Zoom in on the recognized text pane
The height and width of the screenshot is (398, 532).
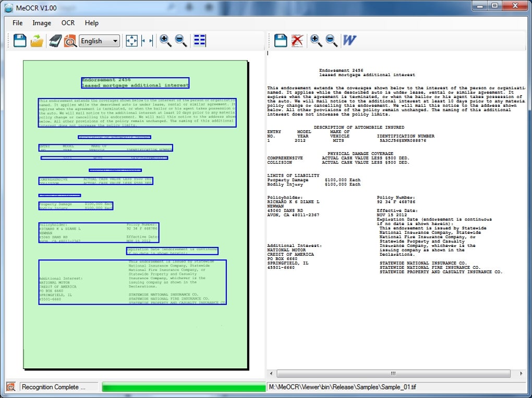coord(316,40)
